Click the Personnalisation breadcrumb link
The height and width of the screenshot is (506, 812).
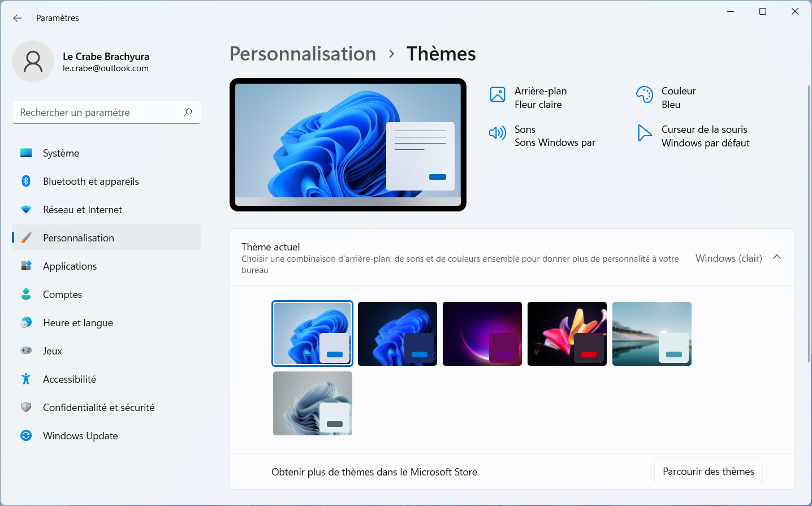(x=303, y=54)
